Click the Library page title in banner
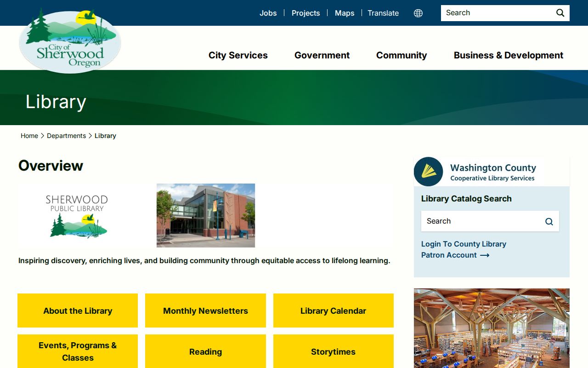The height and width of the screenshot is (368, 588). (x=56, y=102)
